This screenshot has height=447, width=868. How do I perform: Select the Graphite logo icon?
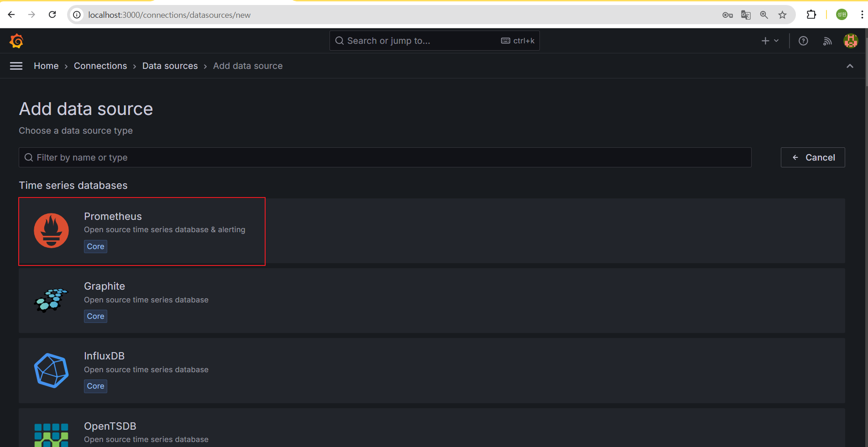(x=51, y=300)
